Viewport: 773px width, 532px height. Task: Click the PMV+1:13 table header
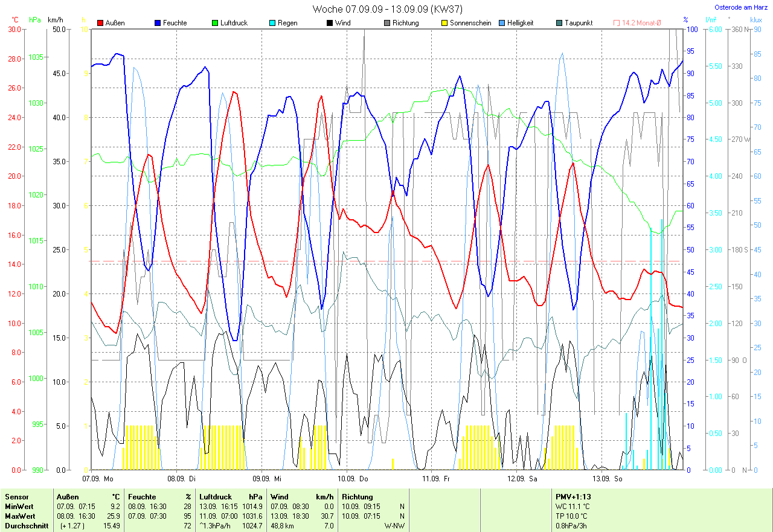[x=573, y=497]
